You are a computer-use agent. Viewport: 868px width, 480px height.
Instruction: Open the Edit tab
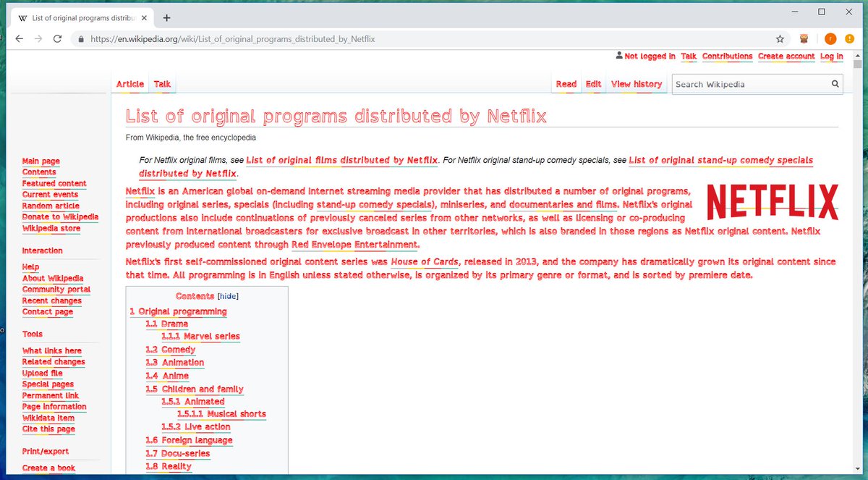(593, 84)
